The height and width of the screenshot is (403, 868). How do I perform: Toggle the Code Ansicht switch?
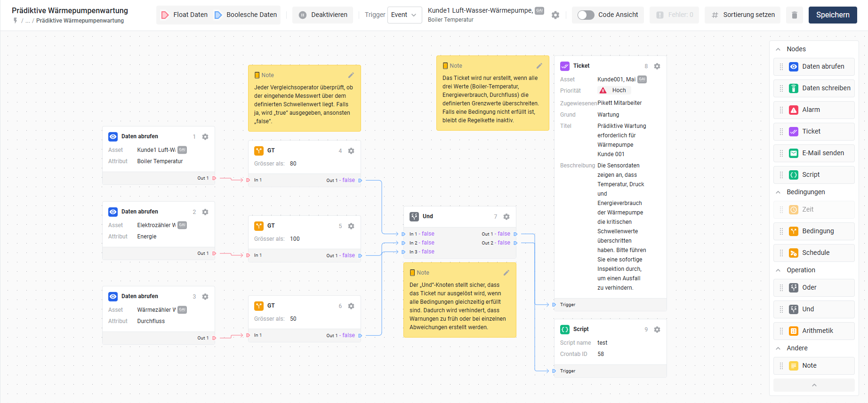586,15
